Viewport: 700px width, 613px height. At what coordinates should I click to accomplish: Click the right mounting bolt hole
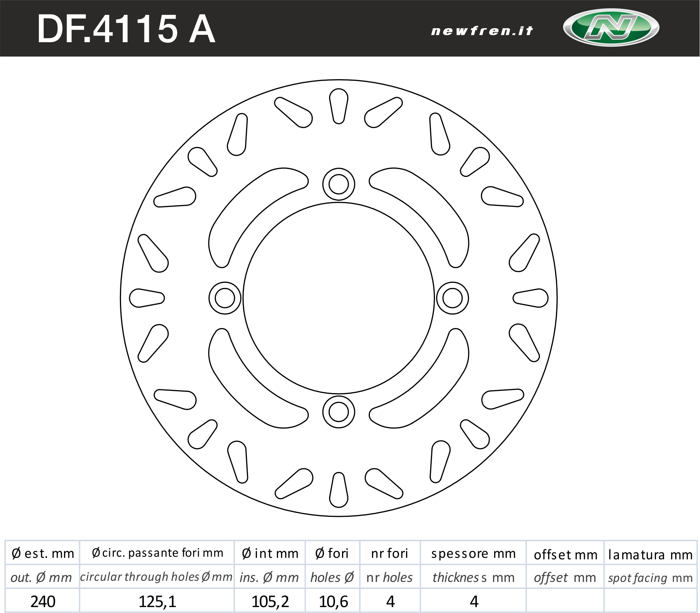click(452, 298)
